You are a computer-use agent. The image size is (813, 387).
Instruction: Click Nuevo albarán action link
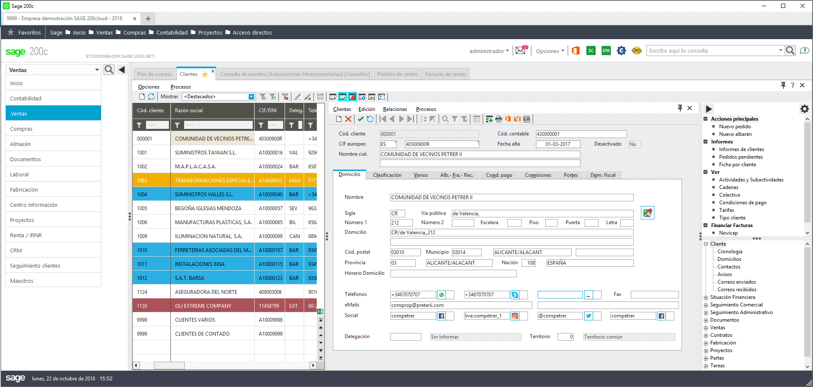(734, 134)
